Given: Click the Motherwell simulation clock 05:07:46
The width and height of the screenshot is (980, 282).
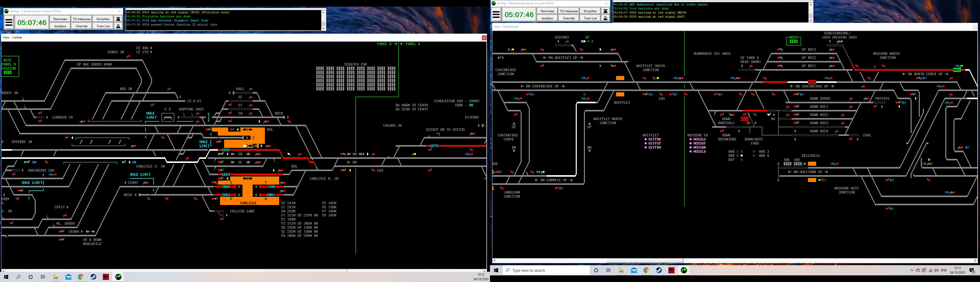Looking at the screenshot, I should [519, 15].
